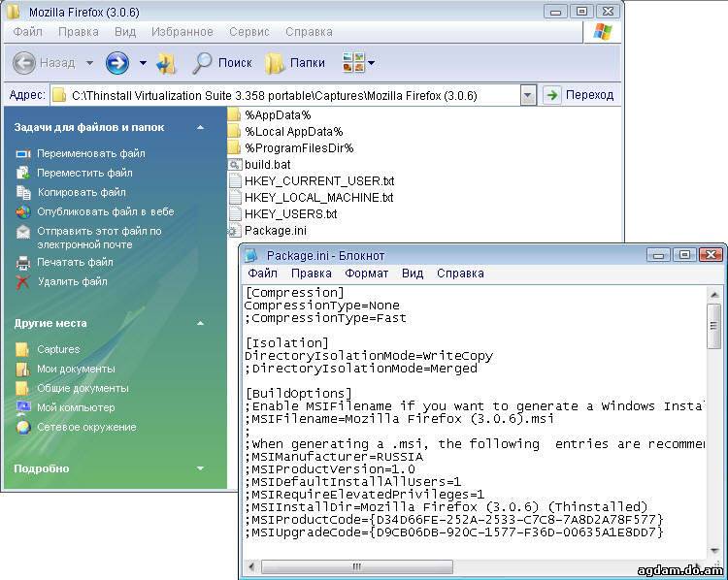
Task: Click 'Удалить файл' task link
Action: click(73, 281)
